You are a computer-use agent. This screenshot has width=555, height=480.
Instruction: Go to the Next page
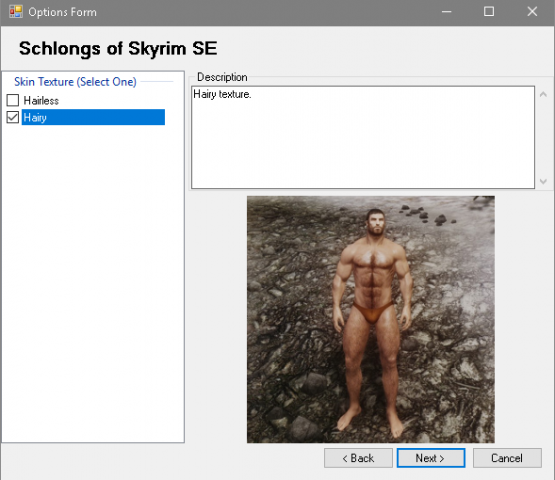point(431,458)
